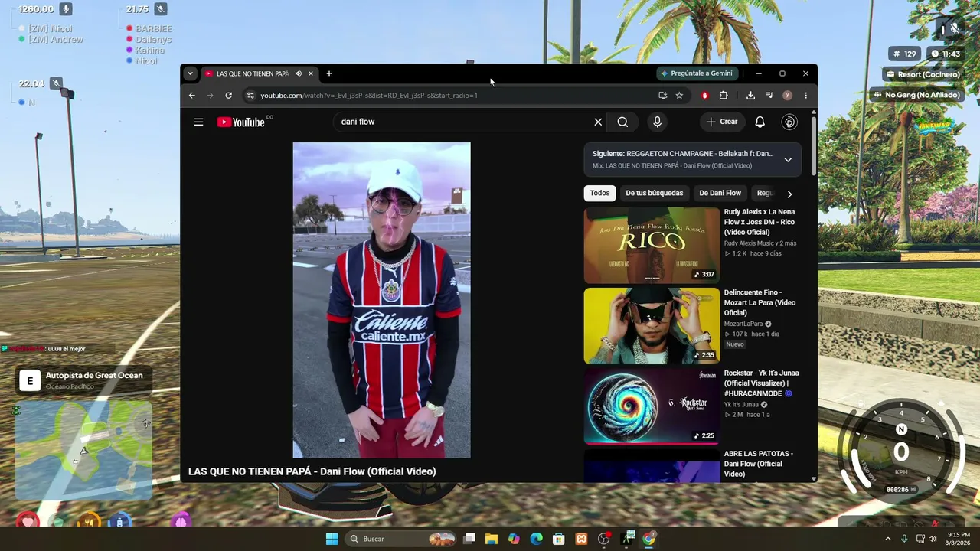Open the MozartLaPara channel link
This screenshot has height=551, width=980.
coord(743,324)
